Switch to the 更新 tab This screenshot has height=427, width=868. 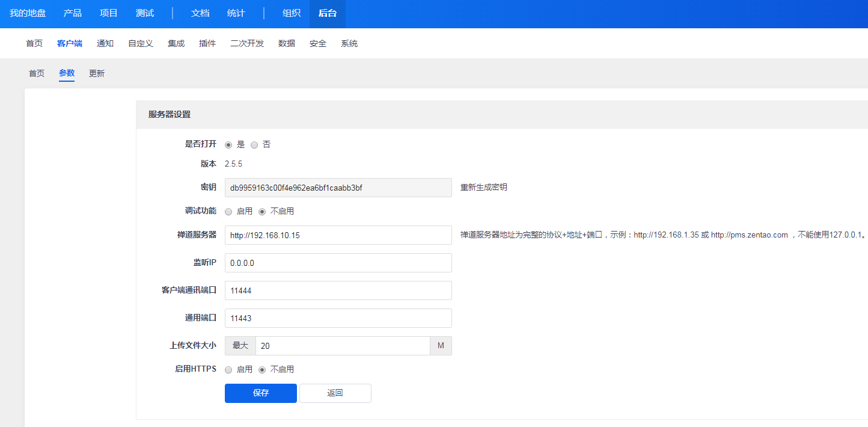click(x=97, y=73)
